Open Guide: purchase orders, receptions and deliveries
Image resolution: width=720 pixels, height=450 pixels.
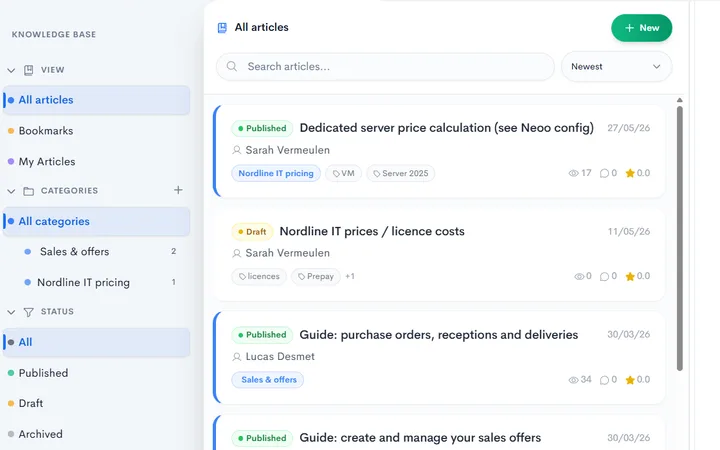pyautogui.click(x=439, y=335)
